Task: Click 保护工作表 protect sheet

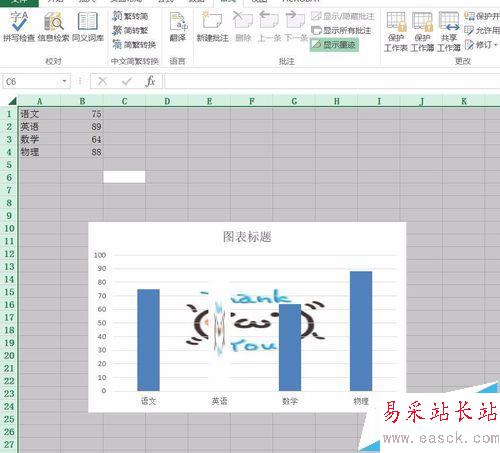Action: point(396,32)
